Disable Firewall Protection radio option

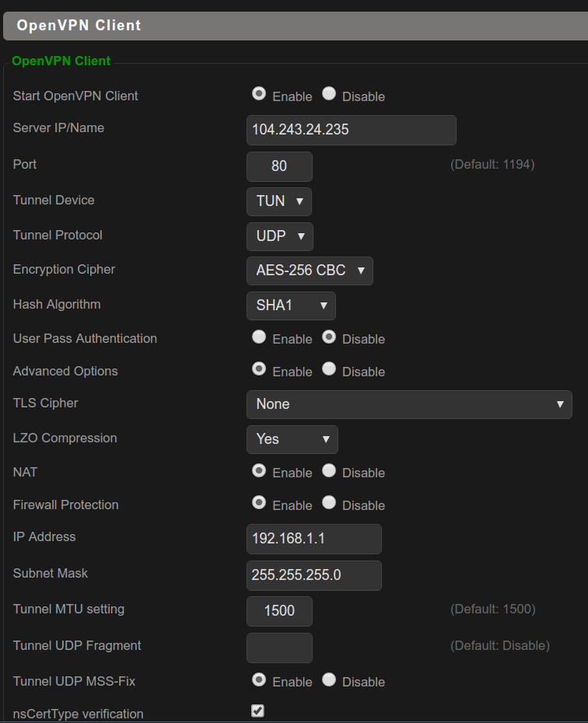(x=329, y=502)
